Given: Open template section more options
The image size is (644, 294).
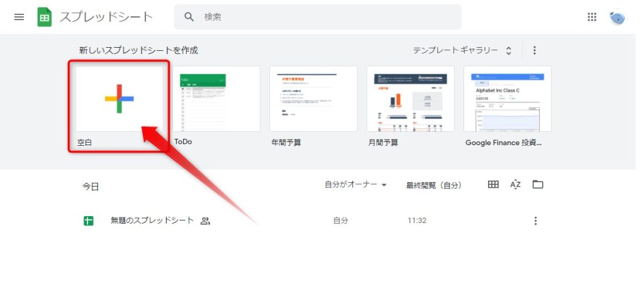Looking at the screenshot, I should point(535,50).
